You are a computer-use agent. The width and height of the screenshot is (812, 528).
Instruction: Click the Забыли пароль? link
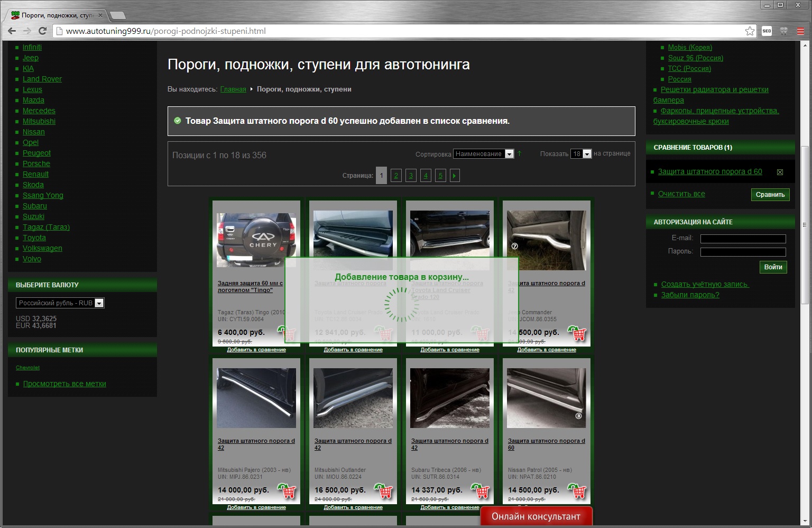[690, 295]
